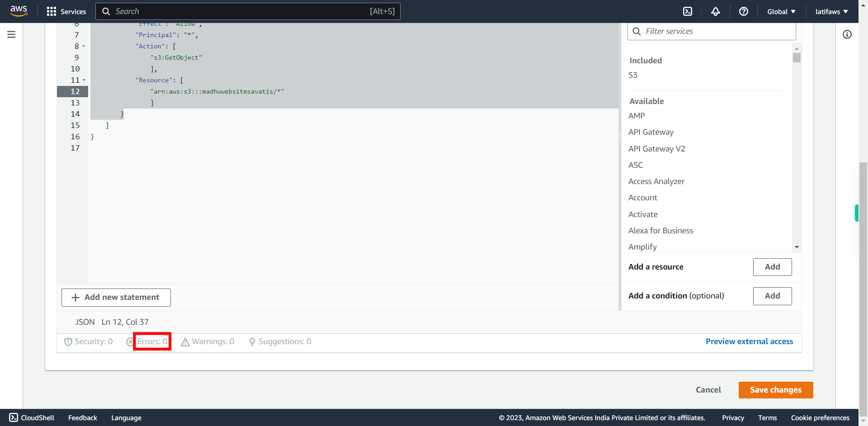The image size is (868, 426).
Task: Select Amplify in available services
Action: point(642,247)
